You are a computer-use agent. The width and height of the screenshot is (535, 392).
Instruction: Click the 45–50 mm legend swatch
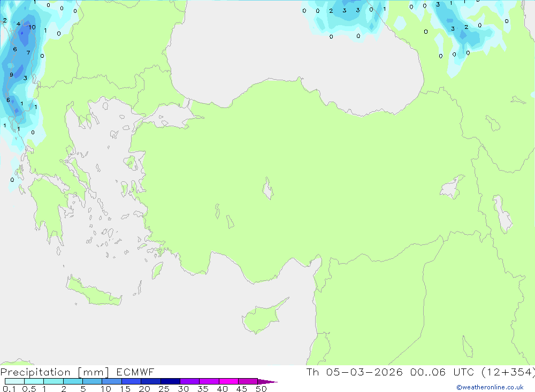click(x=248, y=381)
